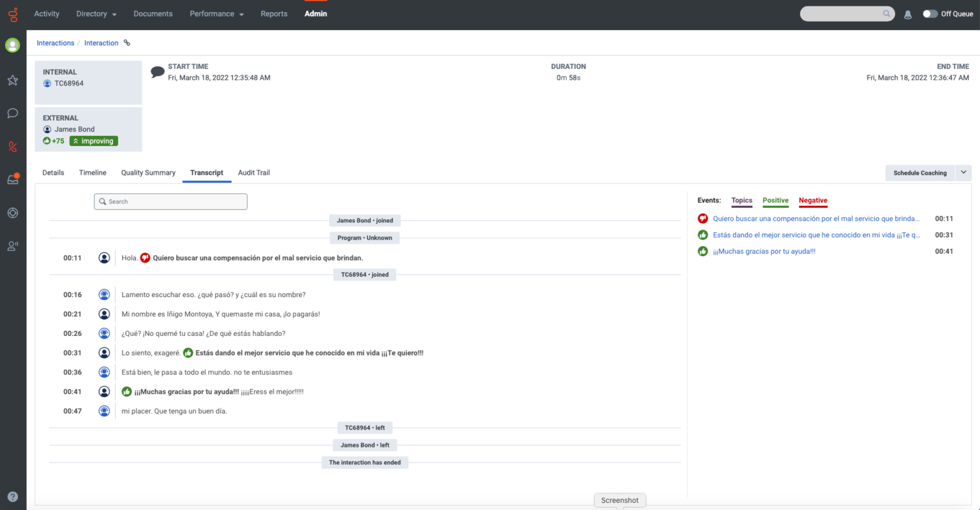Open the Genesys Cloud logo home icon
980x510 pixels.
click(13, 13)
